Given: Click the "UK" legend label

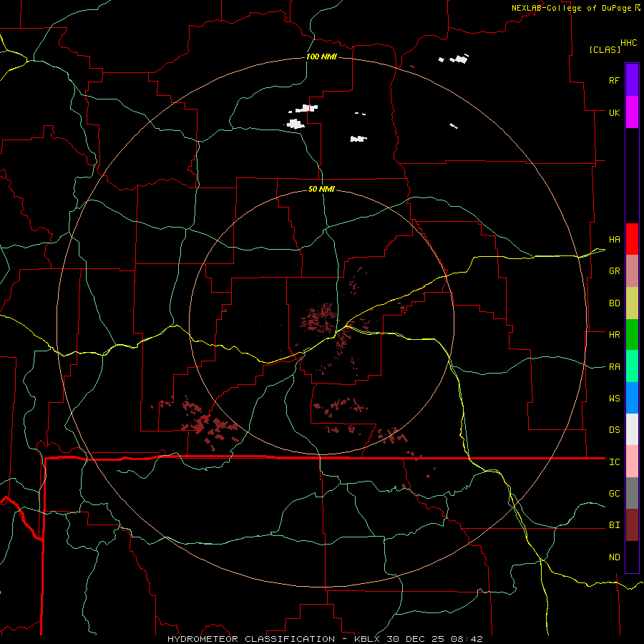Looking at the screenshot, I should click(614, 112).
